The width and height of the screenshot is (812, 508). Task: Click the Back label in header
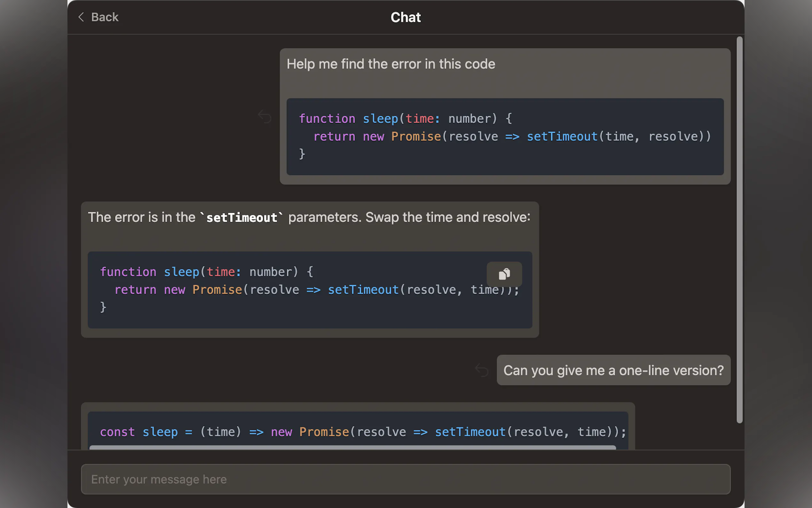pos(105,17)
